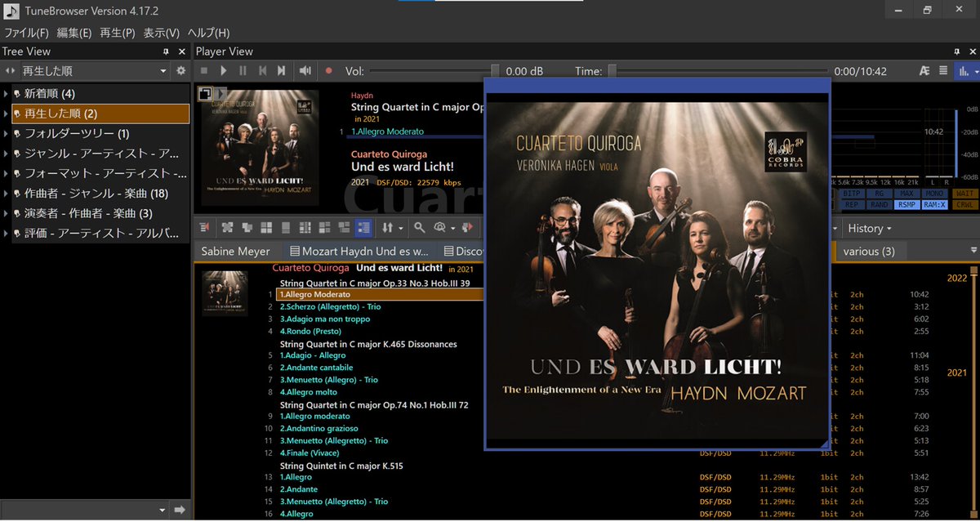Open the 表示(V) menu

(x=162, y=33)
